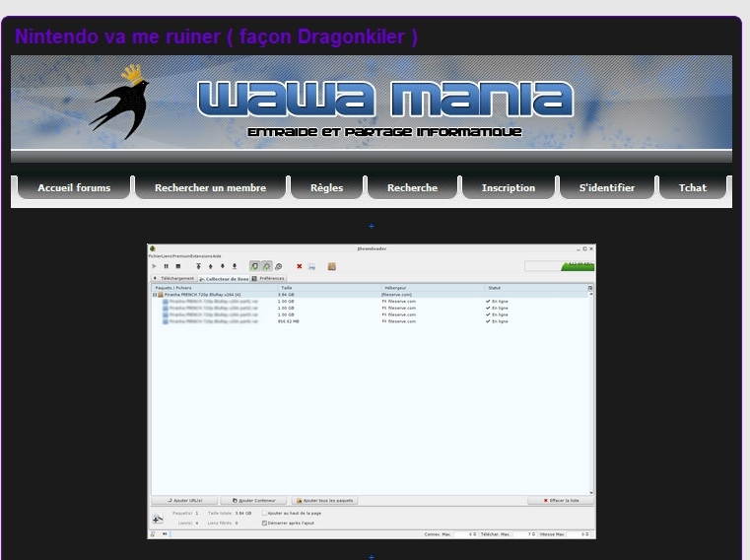Open the Préférences tab in JDownloader
Image resolution: width=750 pixels, height=560 pixels.
[x=268, y=278]
